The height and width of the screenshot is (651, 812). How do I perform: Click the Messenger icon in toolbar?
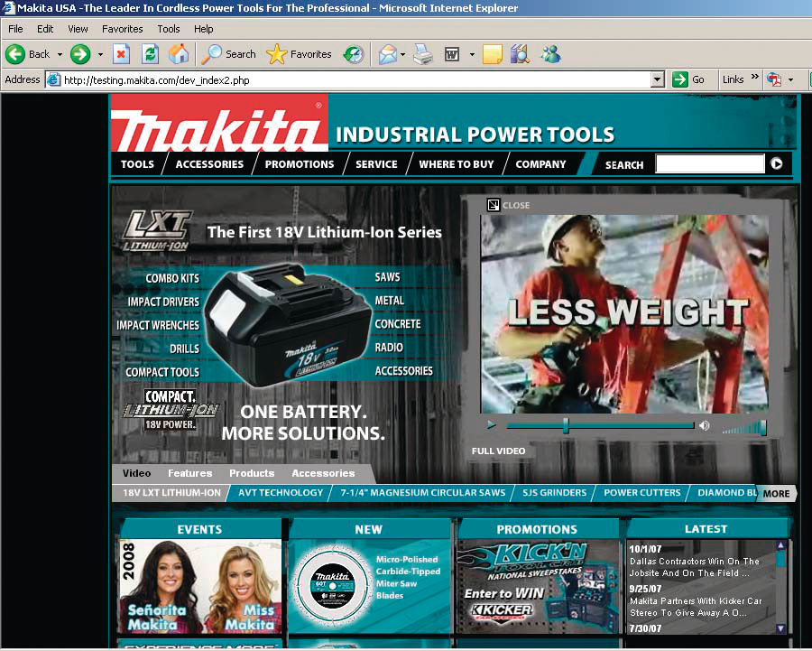tap(550, 54)
